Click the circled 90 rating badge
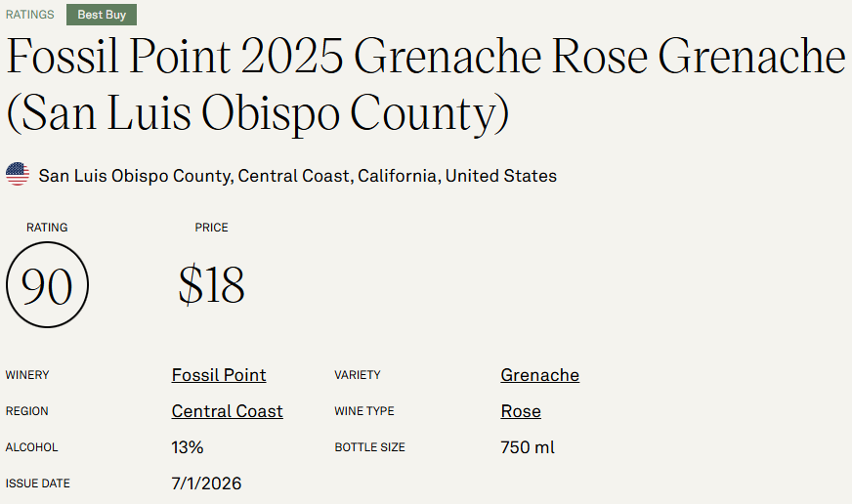This screenshot has height=504, width=852. [x=47, y=284]
